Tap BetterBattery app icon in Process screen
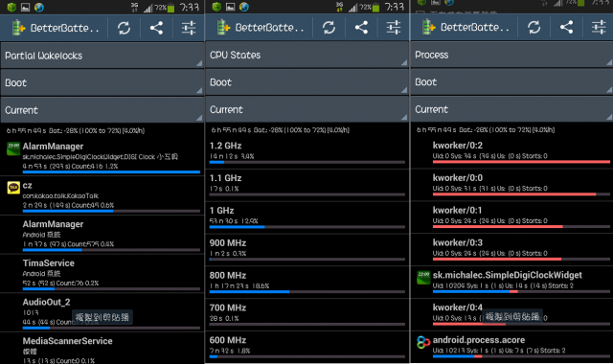Image resolution: width=613 pixels, height=364 pixels. coord(428,27)
